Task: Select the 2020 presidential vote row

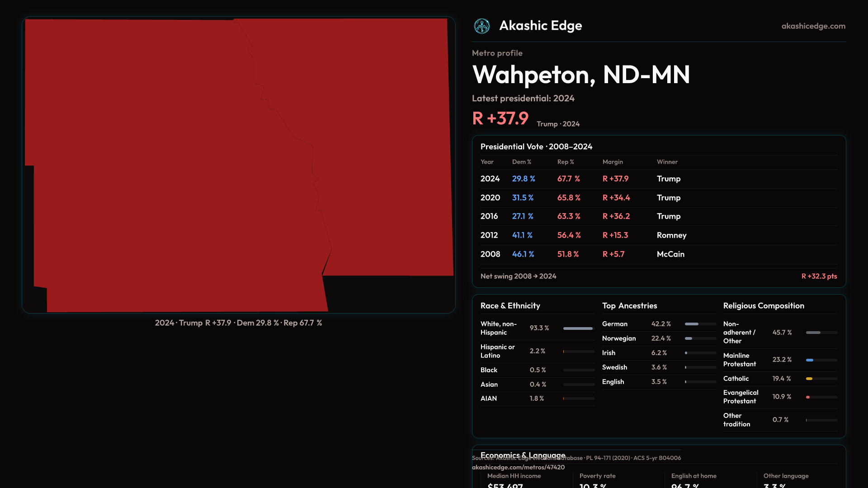Action: pyautogui.click(x=658, y=198)
